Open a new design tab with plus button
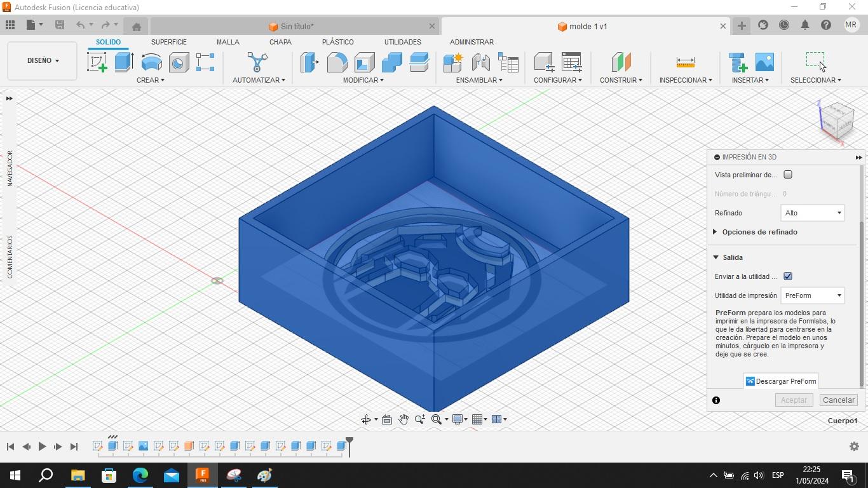The width and height of the screenshot is (868, 488). coord(741,25)
